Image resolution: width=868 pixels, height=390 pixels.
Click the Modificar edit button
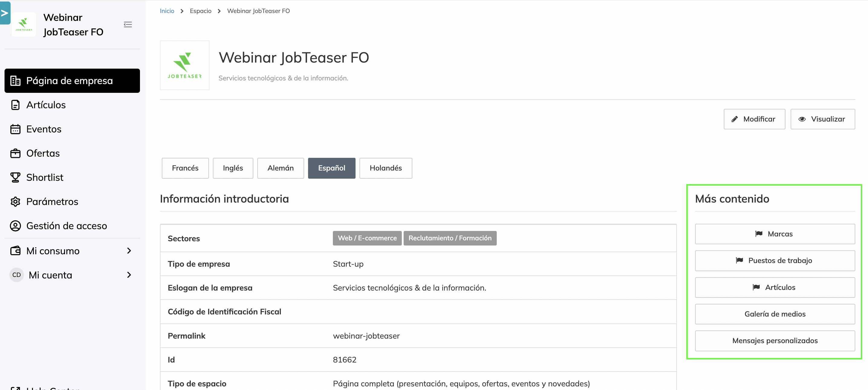click(x=754, y=119)
